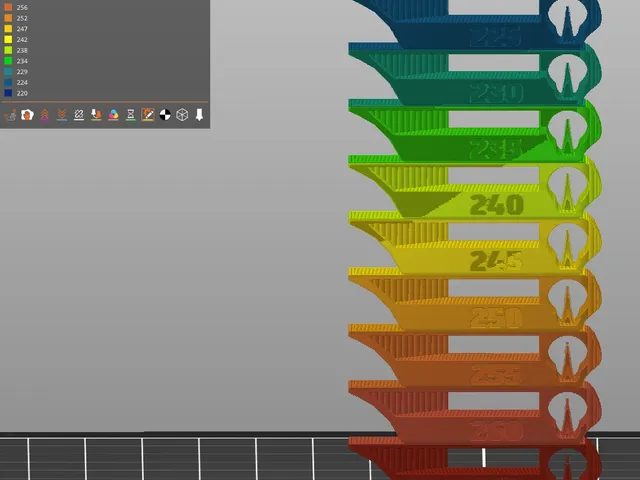Click the 256 legend color swatch
This screenshot has height=480, width=640.
[8, 7]
